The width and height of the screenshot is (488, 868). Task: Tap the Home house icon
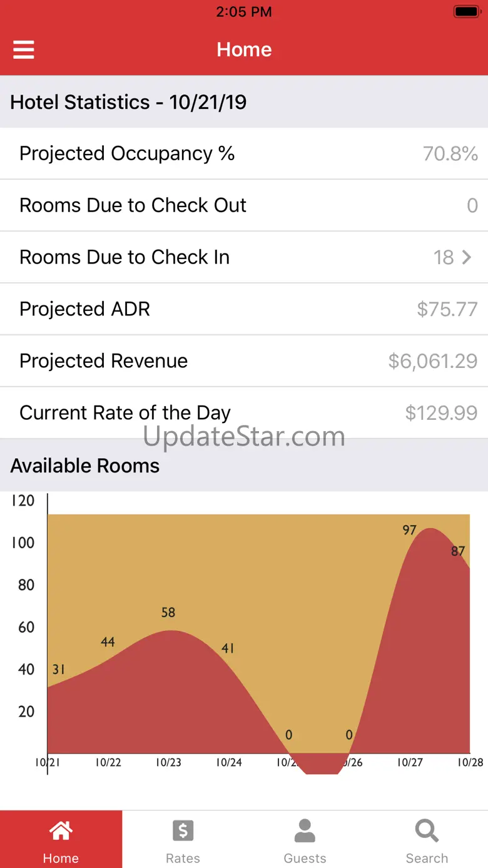tap(61, 831)
